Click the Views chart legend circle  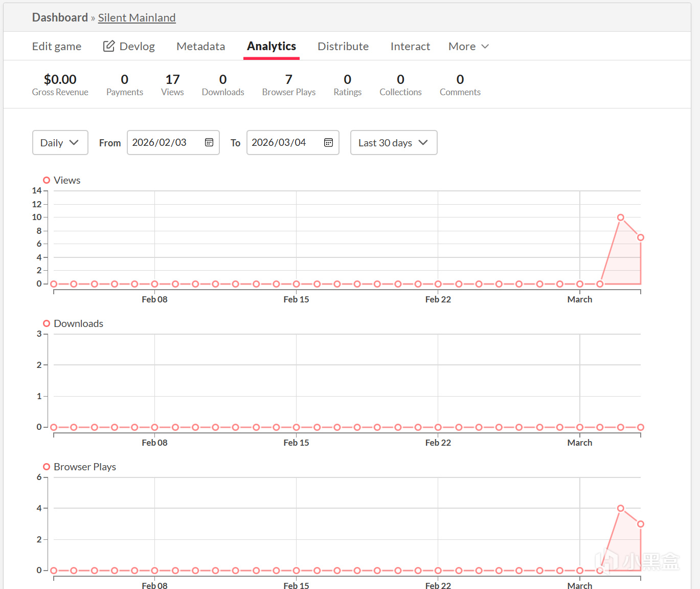47,180
